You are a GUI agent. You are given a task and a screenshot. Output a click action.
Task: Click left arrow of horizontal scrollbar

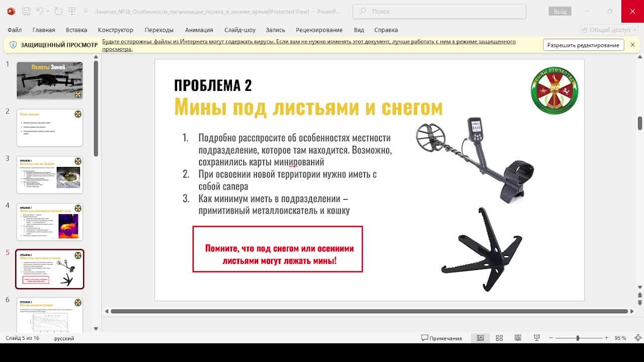107,311
